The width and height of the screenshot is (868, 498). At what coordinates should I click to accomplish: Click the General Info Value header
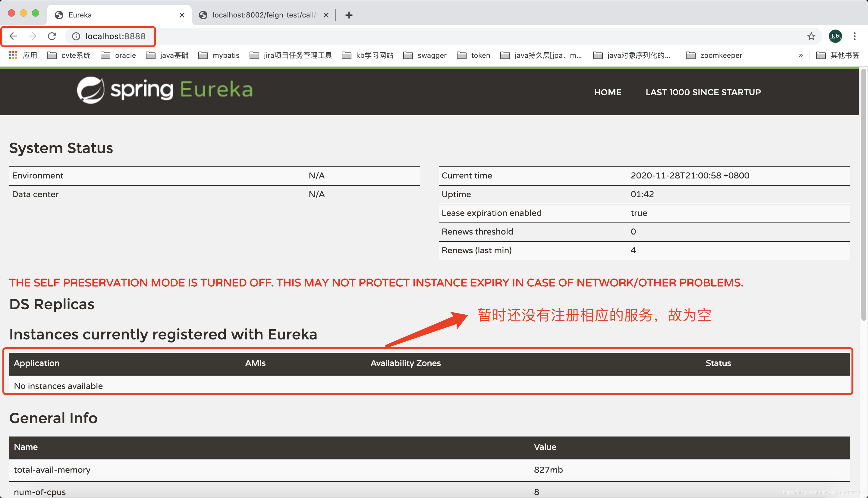click(545, 447)
